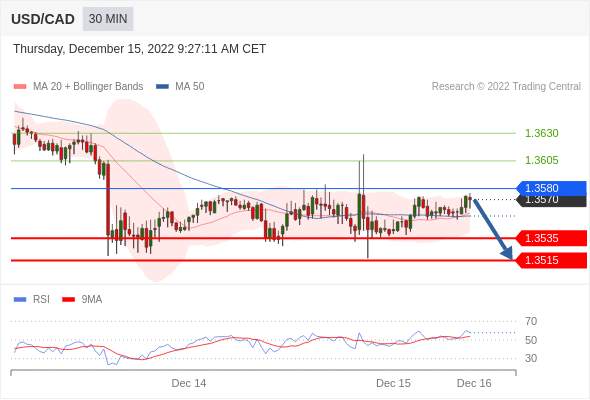Click the Thursday, December 15, 2022 timestamp
Image resolution: width=590 pixels, height=400 pixels.
(140, 49)
